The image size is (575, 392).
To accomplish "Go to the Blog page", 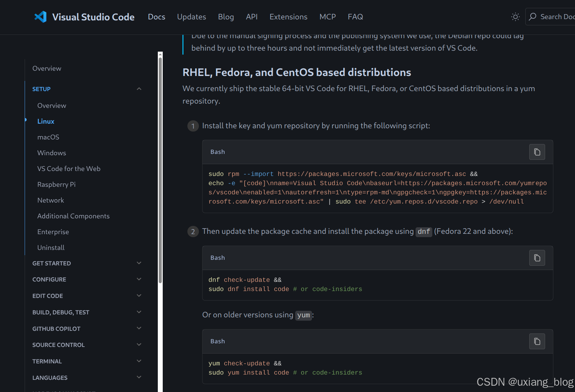I will (226, 17).
